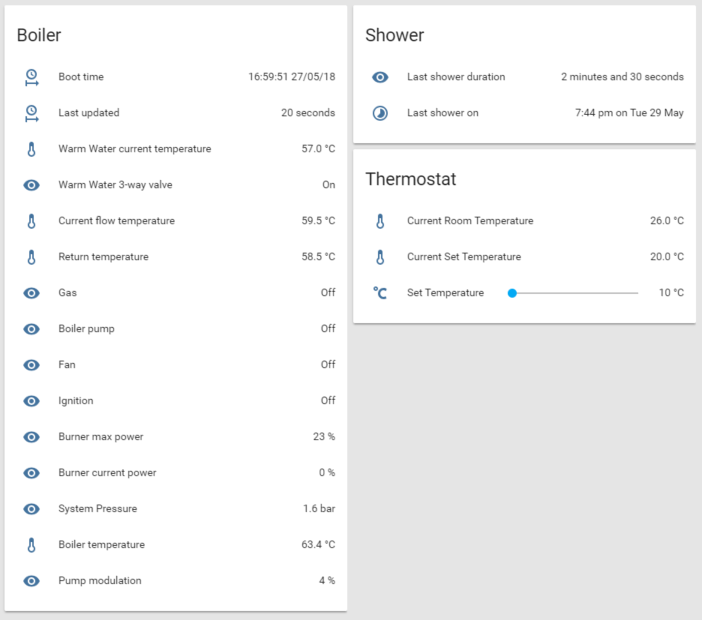Click the clock icon beside Last updated
This screenshot has width=702, height=620.
tap(31, 113)
